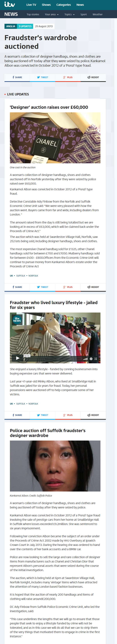Open video player settings gear
Viewport: 117px width, 644px height.
[91, 359]
